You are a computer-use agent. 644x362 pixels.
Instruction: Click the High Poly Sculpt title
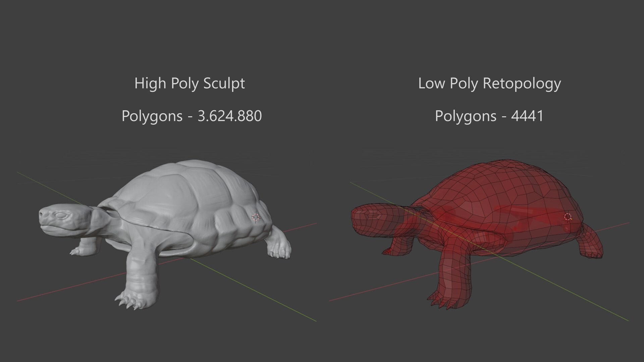(x=190, y=83)
